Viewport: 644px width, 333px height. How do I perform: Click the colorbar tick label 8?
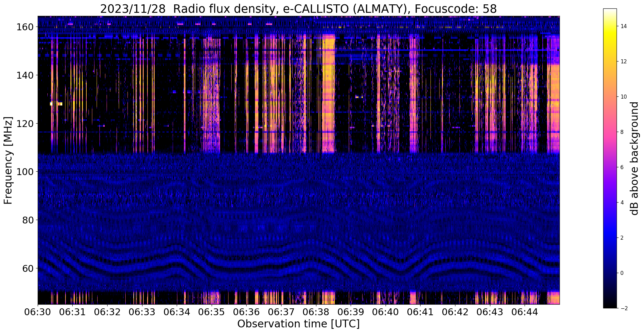[x=622, y=132]
